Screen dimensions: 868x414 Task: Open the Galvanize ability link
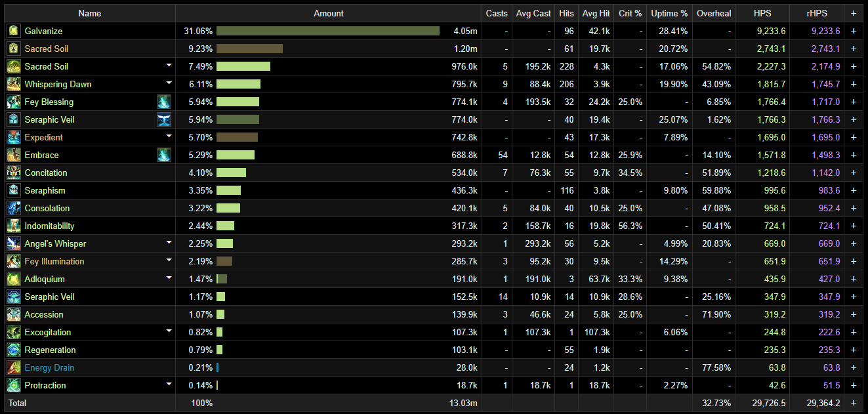[43, 31]
